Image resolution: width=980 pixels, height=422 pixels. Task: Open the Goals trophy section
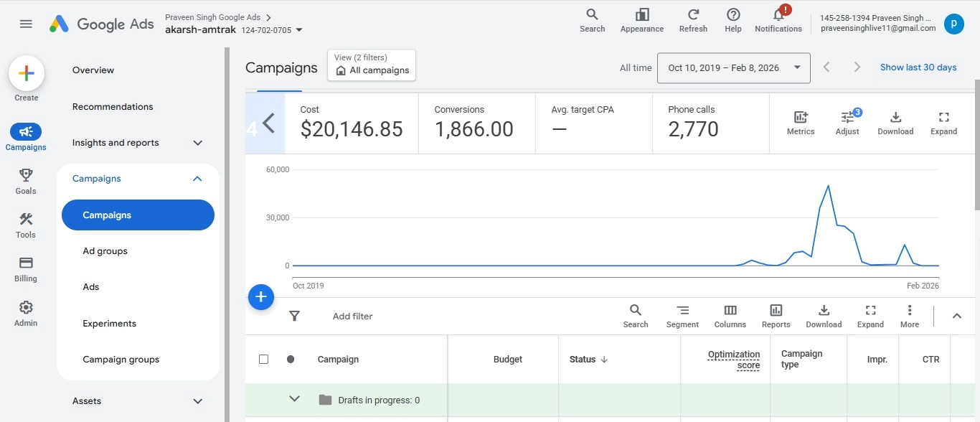pyautogui.click(x=26, y=181)
